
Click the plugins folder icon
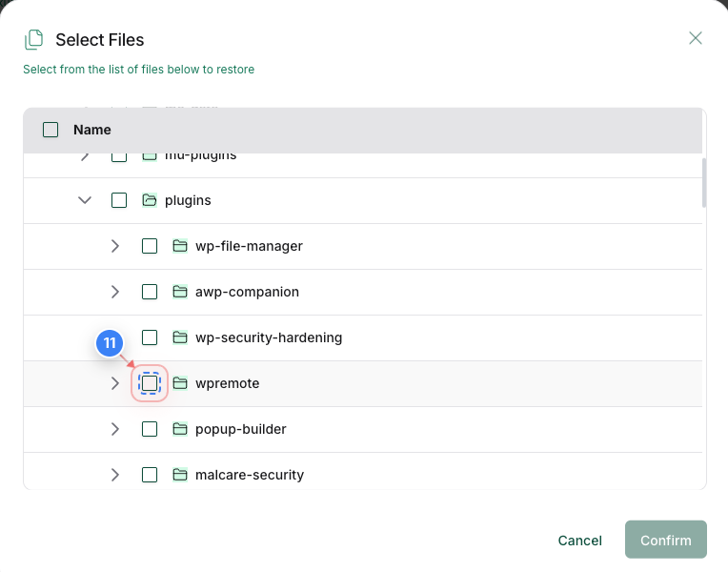coord(149,200)
